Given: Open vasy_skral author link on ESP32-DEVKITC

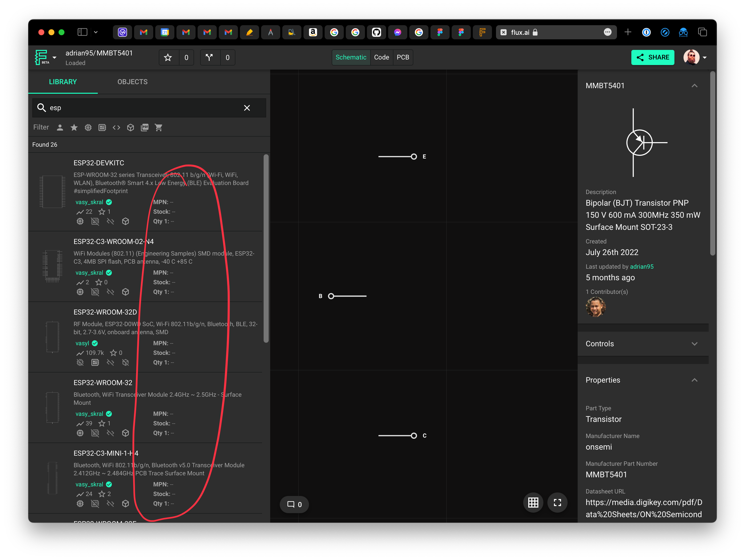Looking at the screenshot, I should point(89,202).
